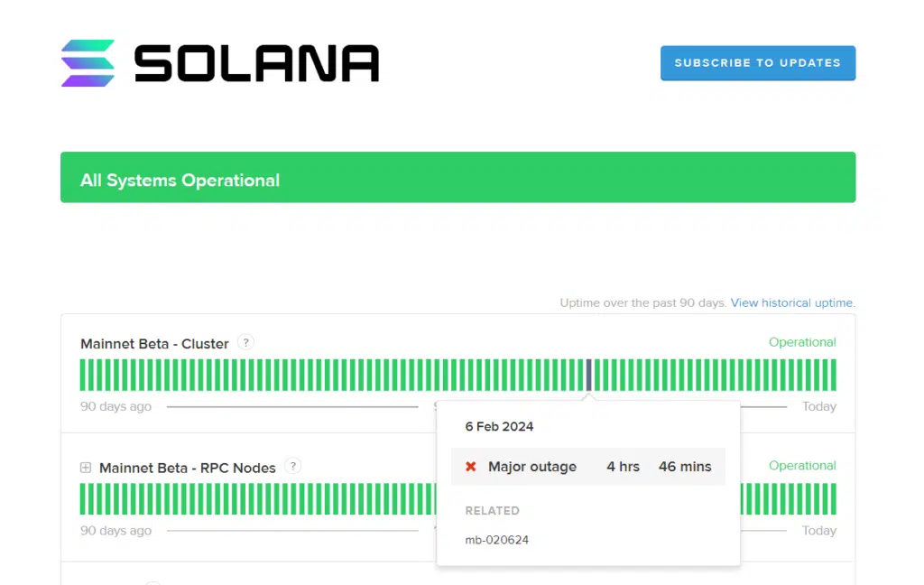Image resolution: width=924 pixels, height=585 pixels.
Task: Open related incident mb-020624
Action: pos(496,540)
